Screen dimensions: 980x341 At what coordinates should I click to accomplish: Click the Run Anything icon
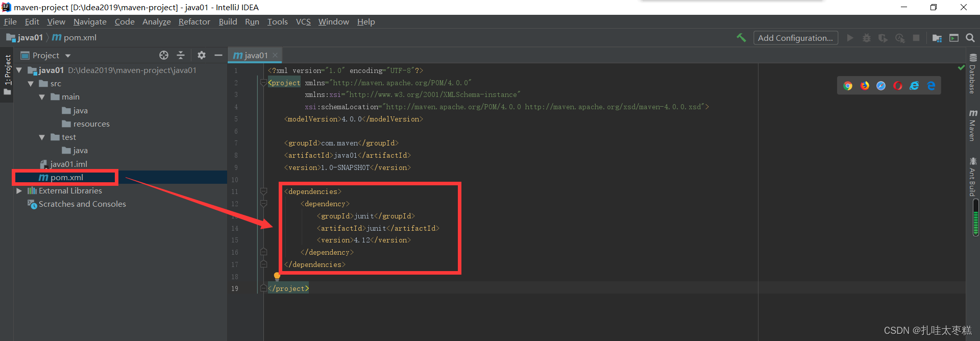click(954, 38)
